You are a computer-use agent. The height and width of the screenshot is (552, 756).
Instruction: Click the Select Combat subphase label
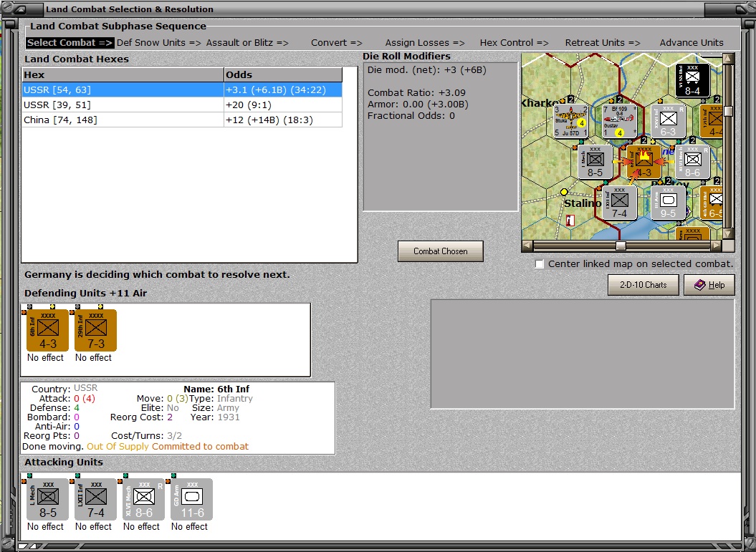pos(70,42)
